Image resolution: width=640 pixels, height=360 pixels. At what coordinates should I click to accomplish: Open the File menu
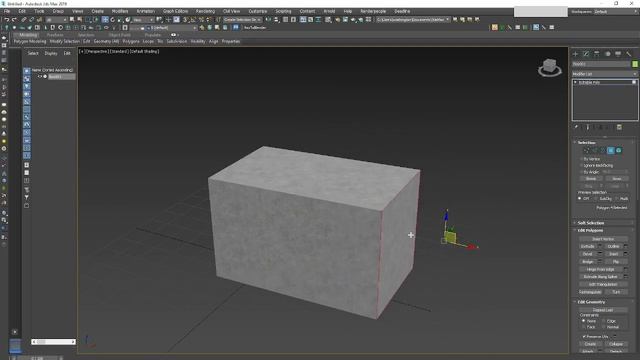7,11
